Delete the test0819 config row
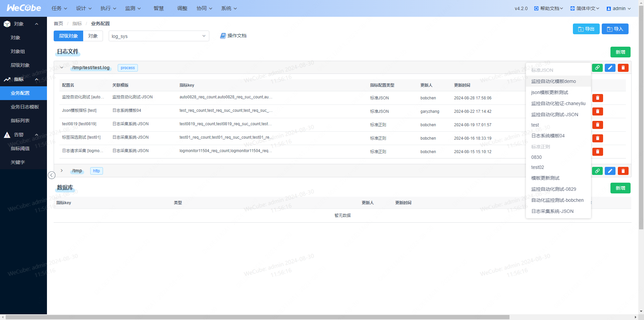644x320 pixels. tap(598, 125)
